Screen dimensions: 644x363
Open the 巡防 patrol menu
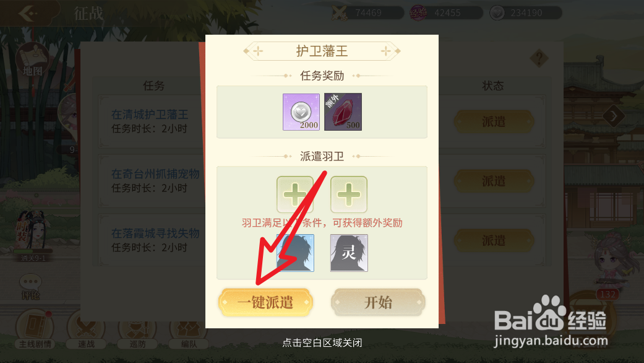pyautogui.click(x=137, y=330)
